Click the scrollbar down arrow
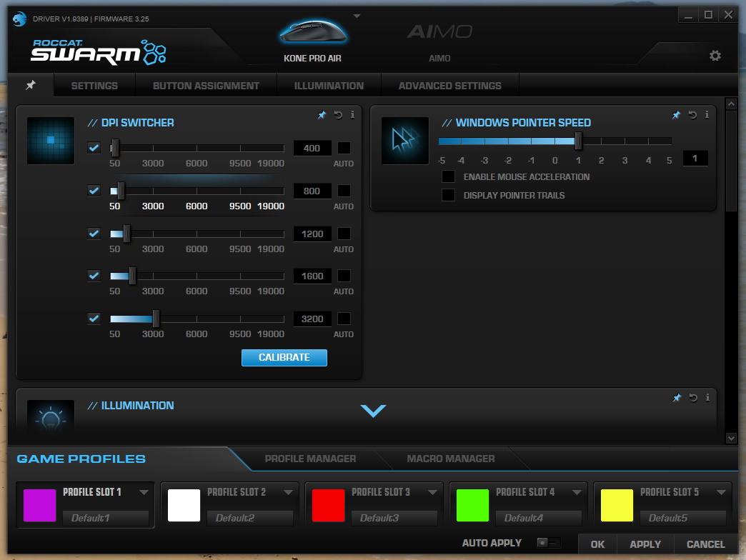The width and height of the screenshot is (746, 560). click(731, 439)
